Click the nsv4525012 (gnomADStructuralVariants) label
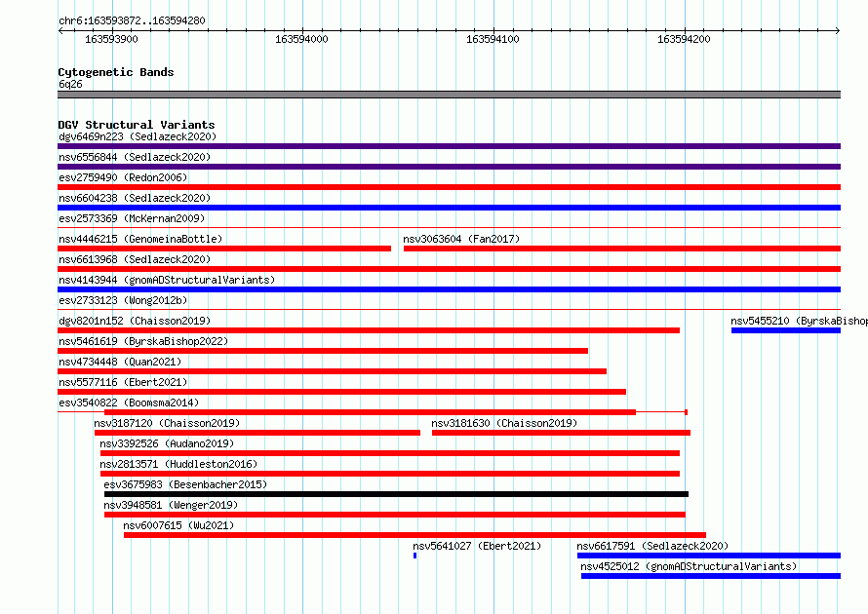 click(689, 566)
